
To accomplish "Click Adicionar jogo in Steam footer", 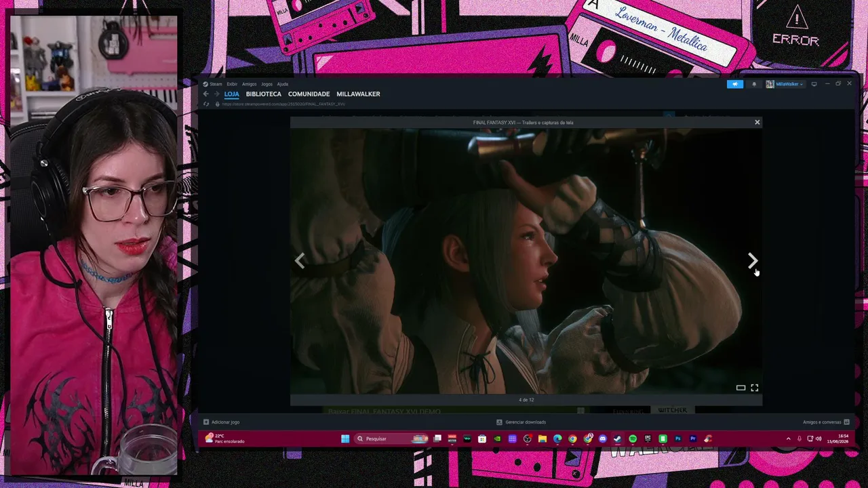I will pyautogui.click(x=222, y=422).
